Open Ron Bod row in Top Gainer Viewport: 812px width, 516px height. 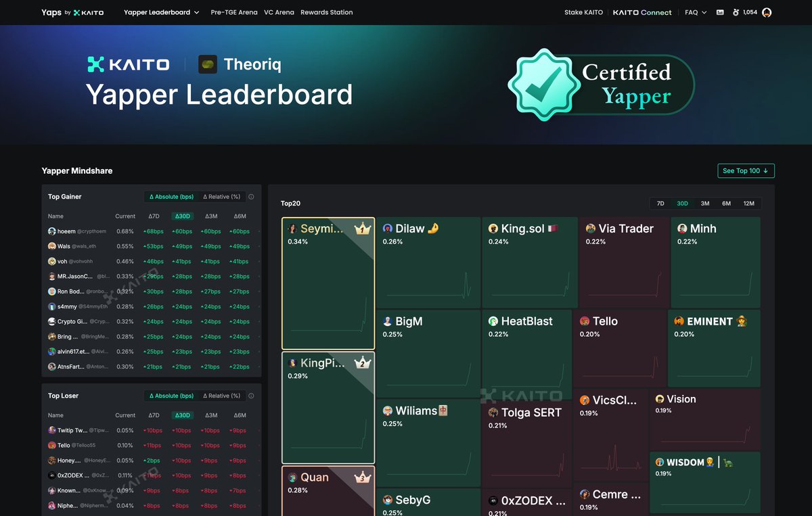point(151,291)
